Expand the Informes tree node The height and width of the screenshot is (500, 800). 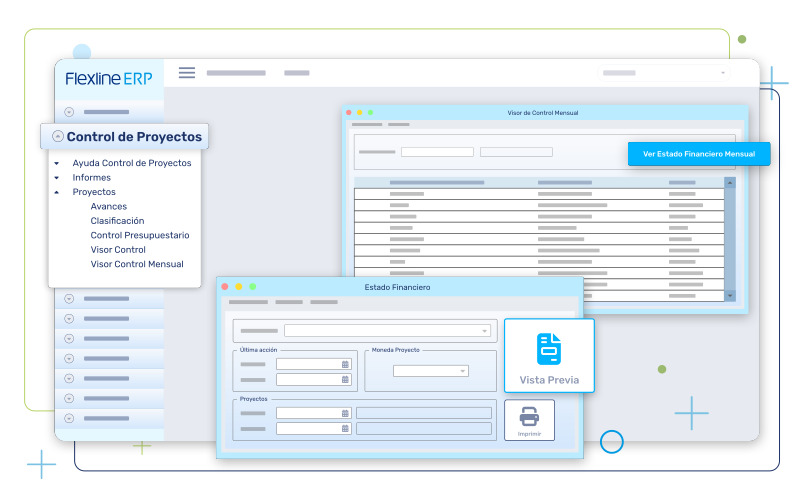(57, 177)
